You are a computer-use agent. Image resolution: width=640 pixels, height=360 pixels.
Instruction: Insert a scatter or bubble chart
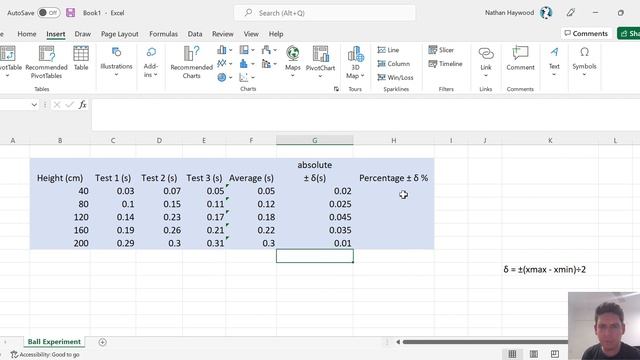point(244,77)
